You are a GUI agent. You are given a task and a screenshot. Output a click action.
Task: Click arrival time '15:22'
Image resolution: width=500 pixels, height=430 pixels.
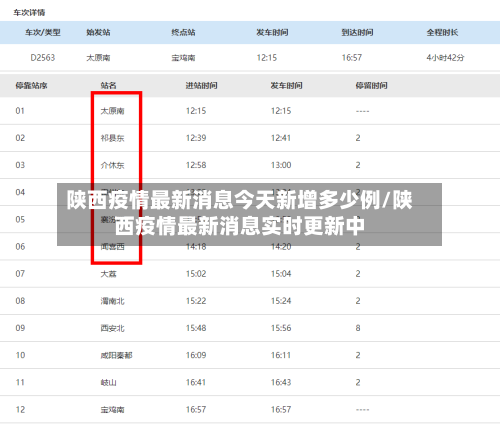(196, 301)
